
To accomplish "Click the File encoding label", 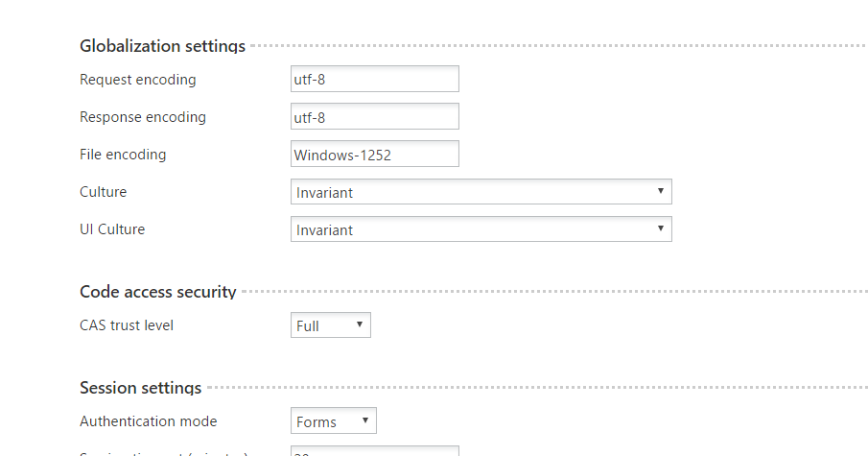I will click(x=123, y=155).
